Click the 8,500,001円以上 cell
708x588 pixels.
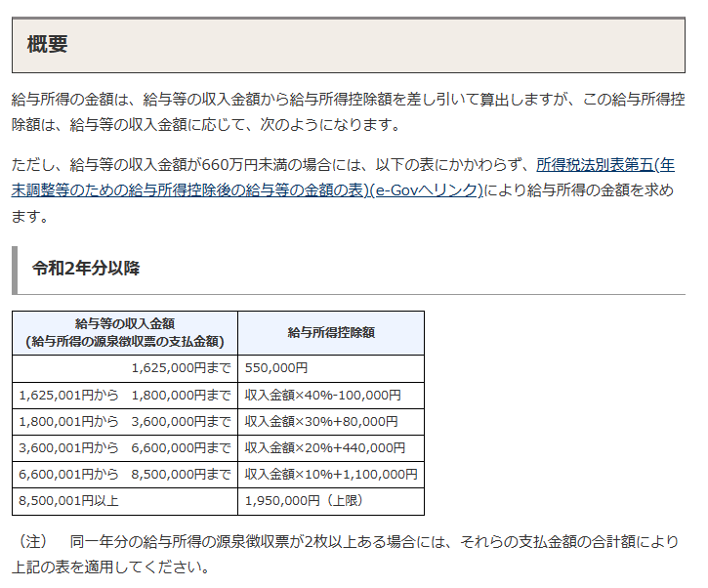125,501
